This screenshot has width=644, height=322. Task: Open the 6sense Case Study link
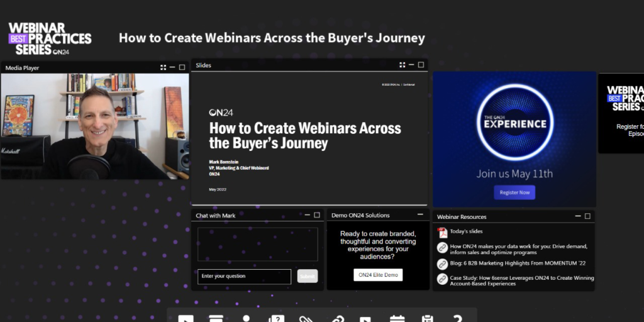tap(522, 280)
